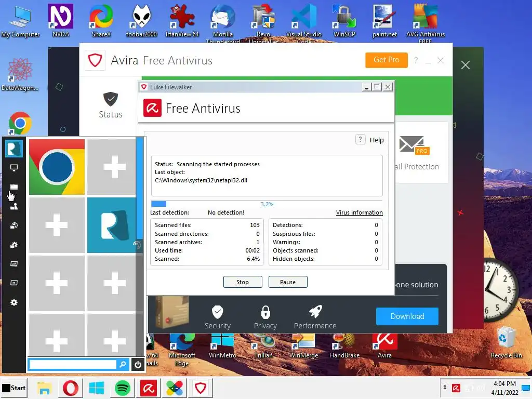Screen dimensions: 532x399
Task: Open the Performance rocket section
Action: click(x=315, y=317)
